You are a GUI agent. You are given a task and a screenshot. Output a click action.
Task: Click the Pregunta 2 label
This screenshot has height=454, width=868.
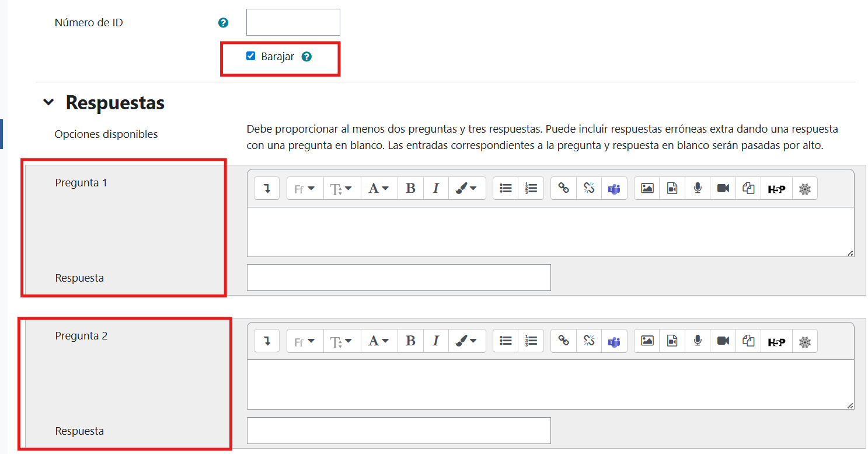81,336
